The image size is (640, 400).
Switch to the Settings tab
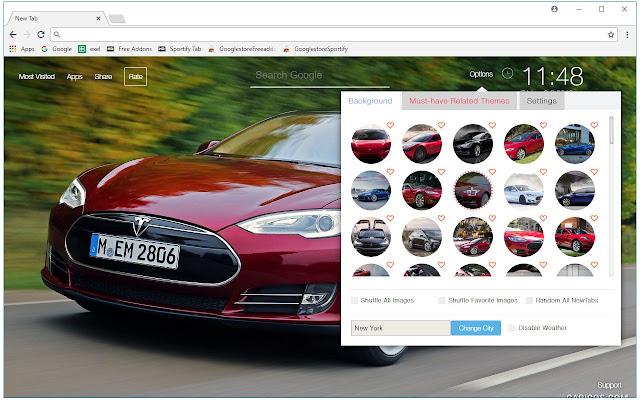click(x=542, y=101)
